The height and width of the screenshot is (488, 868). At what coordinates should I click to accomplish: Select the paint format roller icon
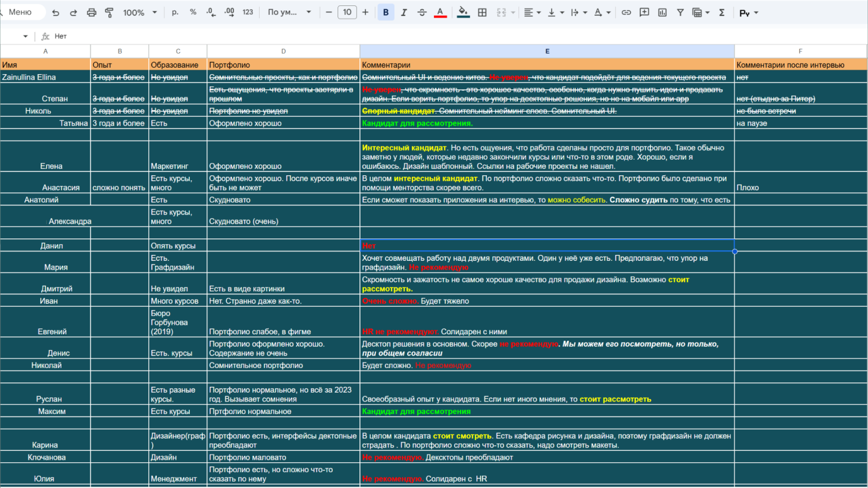tap(109, 13)
